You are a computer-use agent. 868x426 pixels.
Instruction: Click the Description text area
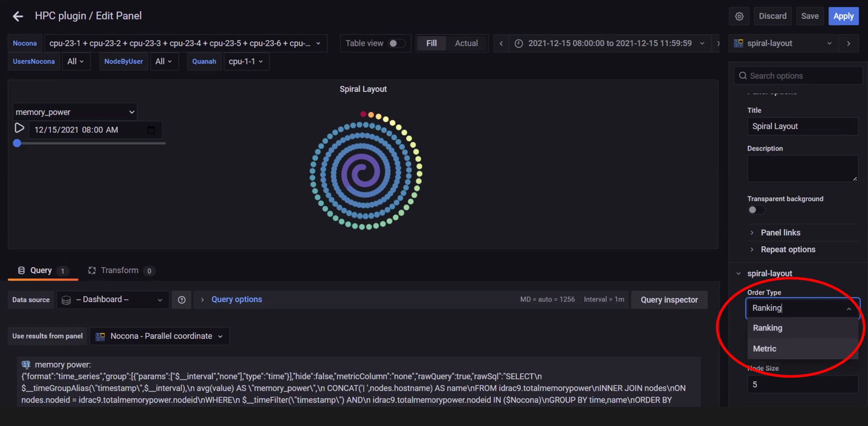point(802,168)
